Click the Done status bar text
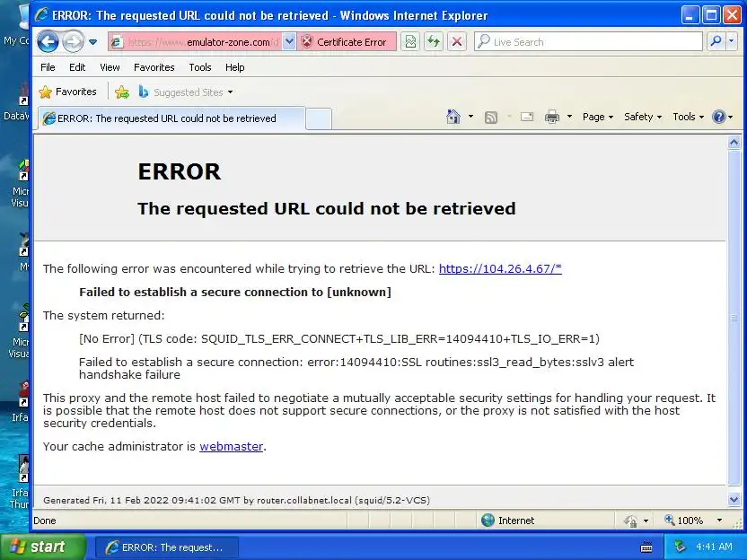The image size is (747, 560). pyautogui.click(x=45, y=521)
